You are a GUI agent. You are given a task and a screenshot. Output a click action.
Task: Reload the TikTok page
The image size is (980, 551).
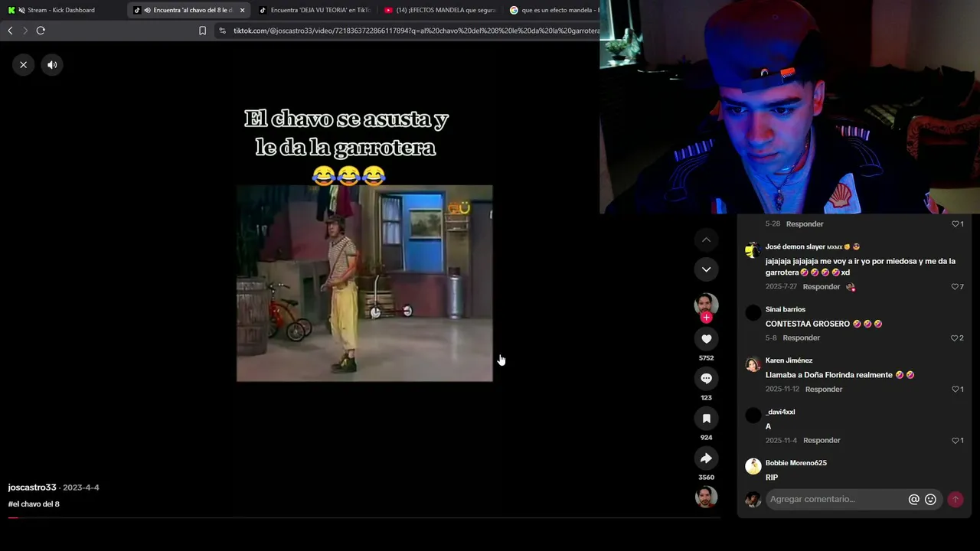[41, 31]
